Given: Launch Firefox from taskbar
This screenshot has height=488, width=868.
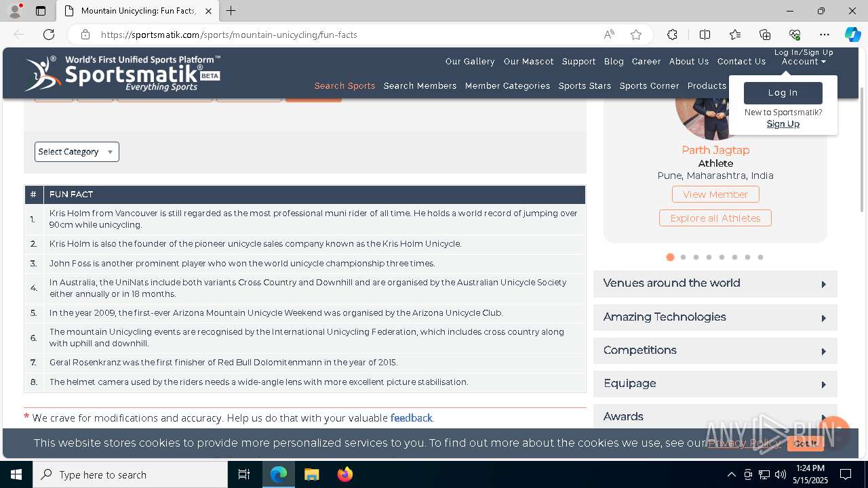Looking at the screenshot, I should (x=344, y=474).
